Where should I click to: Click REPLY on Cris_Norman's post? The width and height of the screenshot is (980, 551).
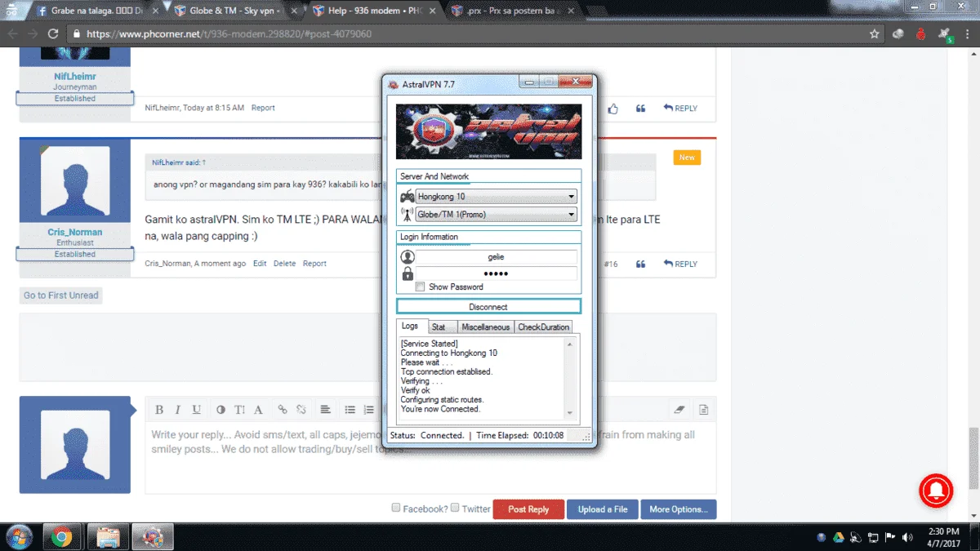(x=680, y=264)
